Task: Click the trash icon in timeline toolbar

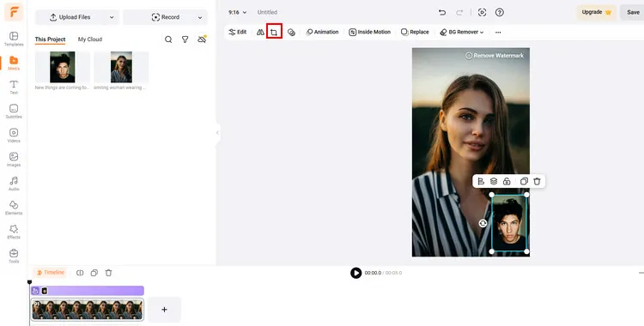Action: tap(108, 273)
